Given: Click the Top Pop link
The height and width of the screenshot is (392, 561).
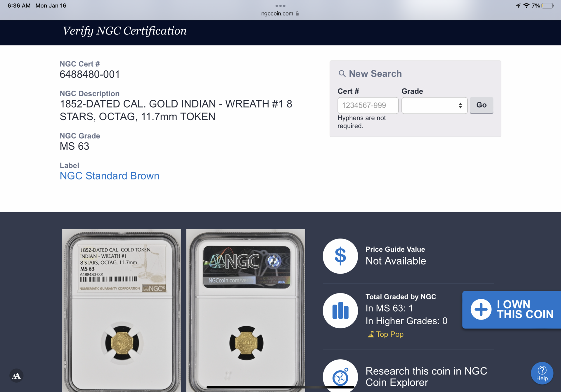Looking at the screenshot, I should (x=389, y=334).
